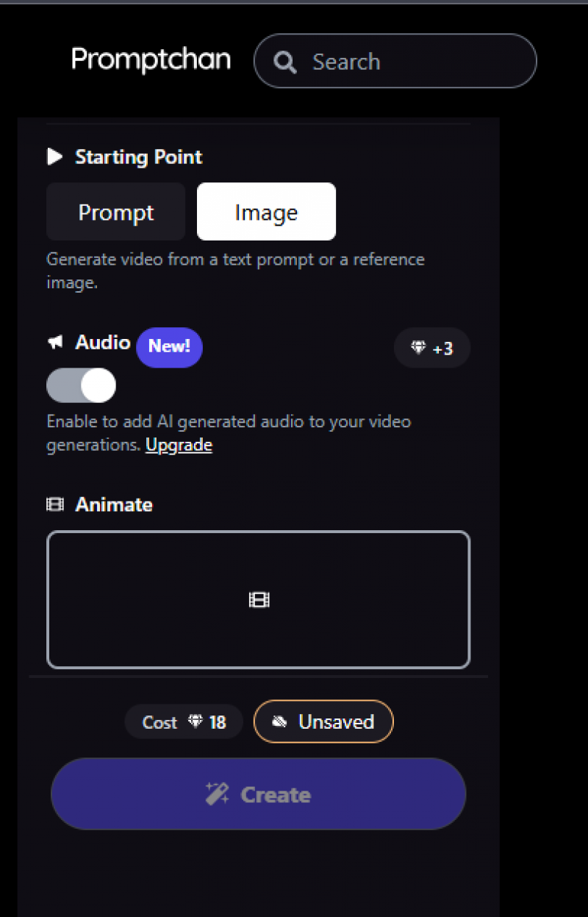Click the film icon inside Animate box

click(259, 600)
